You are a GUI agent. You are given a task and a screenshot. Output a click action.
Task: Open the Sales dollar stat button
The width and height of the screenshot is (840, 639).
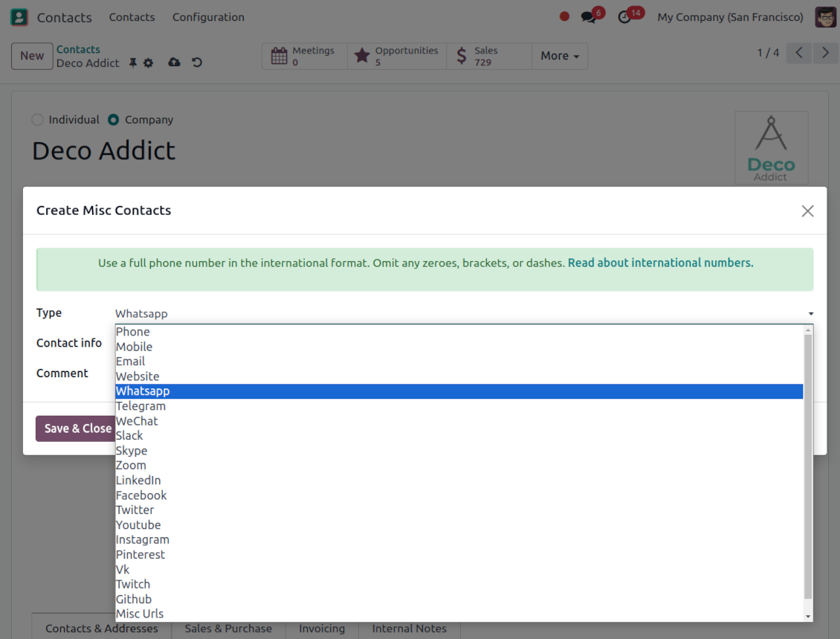click(489, 56)
